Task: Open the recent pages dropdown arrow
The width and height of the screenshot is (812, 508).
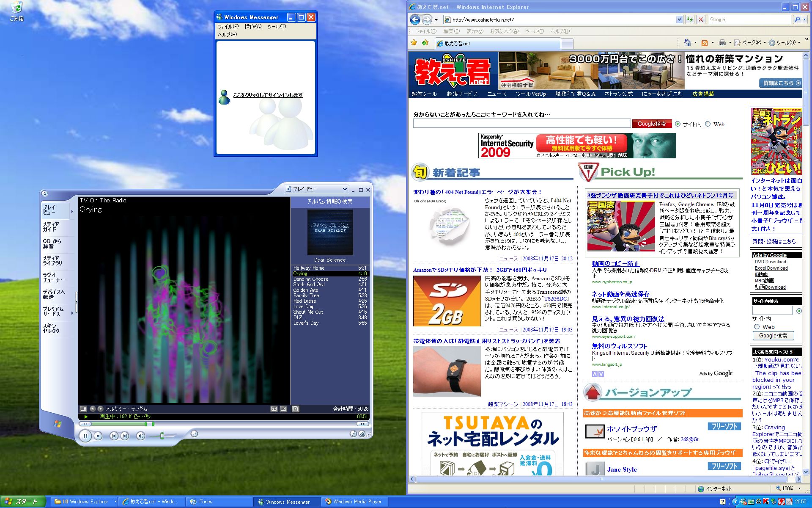Action: pyautogui.click(x=436, y=19)
